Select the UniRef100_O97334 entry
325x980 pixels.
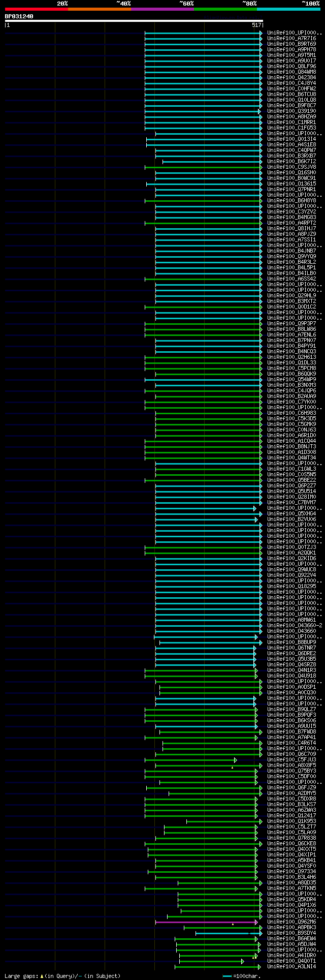[x=291, y=872]
